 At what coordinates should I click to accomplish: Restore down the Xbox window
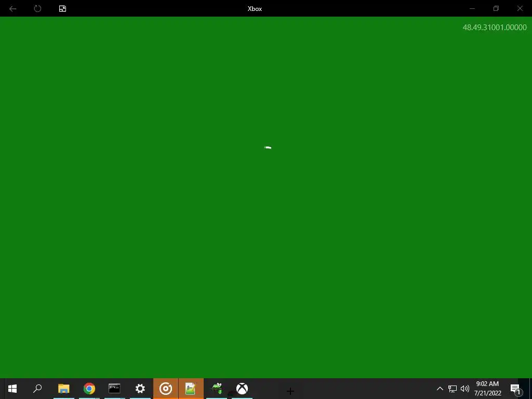point(496,8)
